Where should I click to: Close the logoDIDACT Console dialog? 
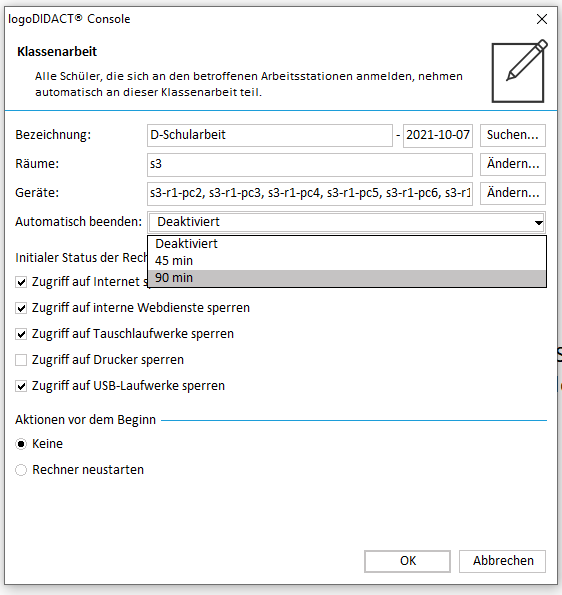542,19
